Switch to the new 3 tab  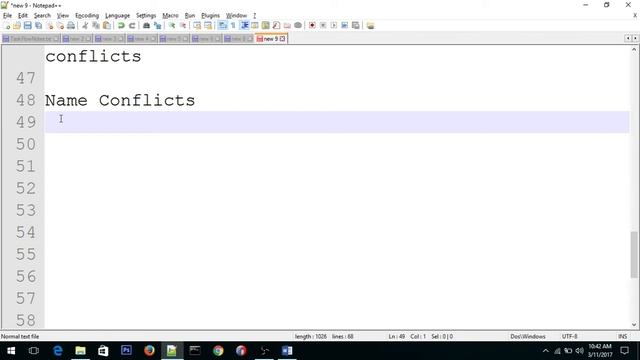(109, 39)
